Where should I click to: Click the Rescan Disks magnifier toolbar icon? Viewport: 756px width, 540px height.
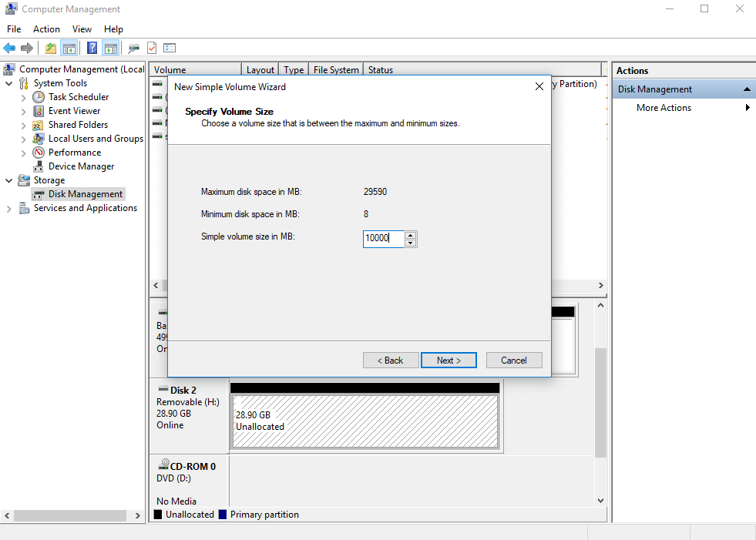point(133,49)
